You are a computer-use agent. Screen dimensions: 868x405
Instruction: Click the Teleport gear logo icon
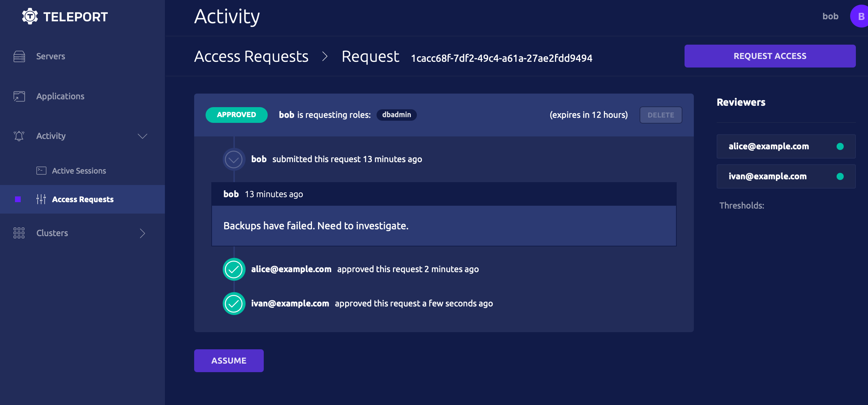tap(30, 16)
